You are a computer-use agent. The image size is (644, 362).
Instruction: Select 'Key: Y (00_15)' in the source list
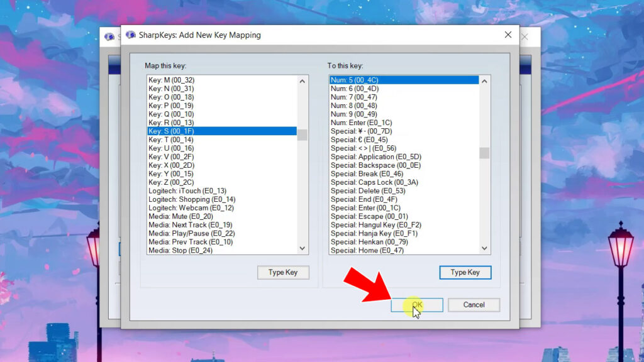(x=222, y=173)
